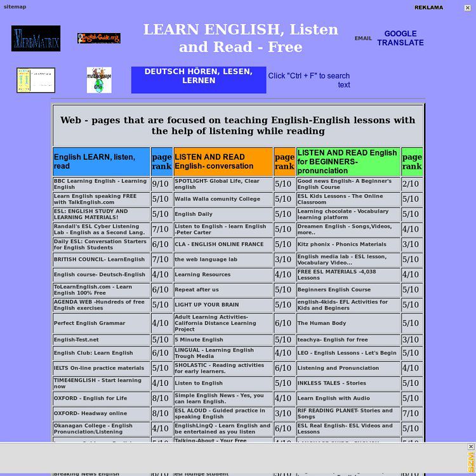Open LINGUAL - Learning English Trough Media
Image resolution: width=476 pixels, height=476 pixels.
[x=214, y=354]
